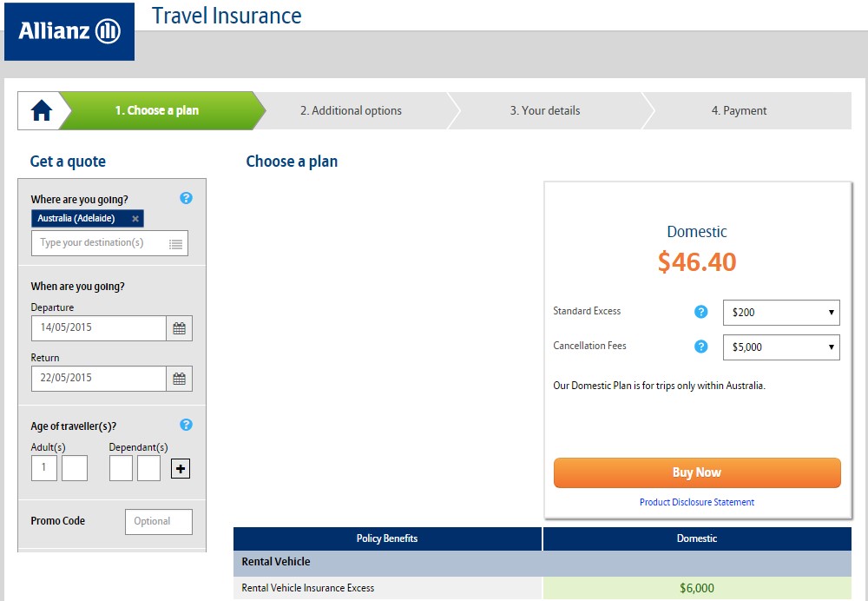Click the home icon in the step bar

42,111
